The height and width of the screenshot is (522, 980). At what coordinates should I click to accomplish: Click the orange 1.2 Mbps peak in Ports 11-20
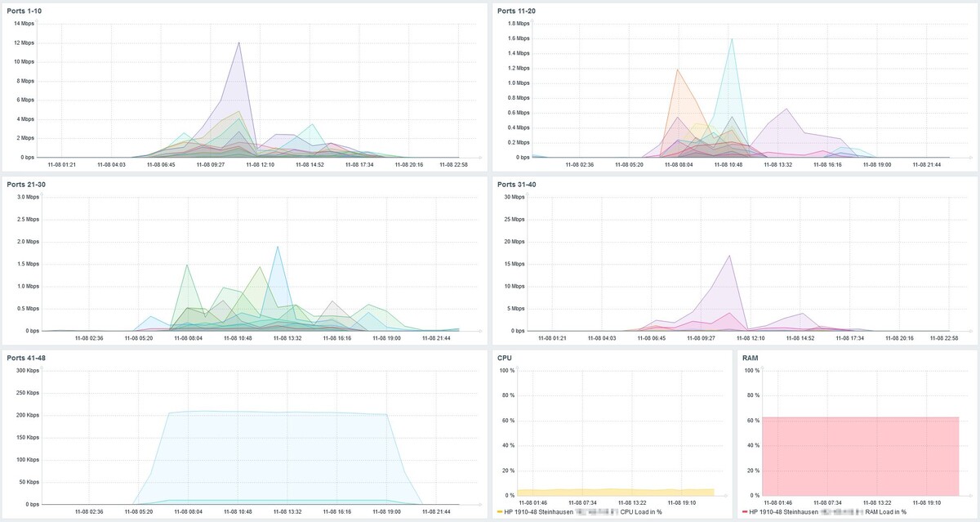coord(677,69)
